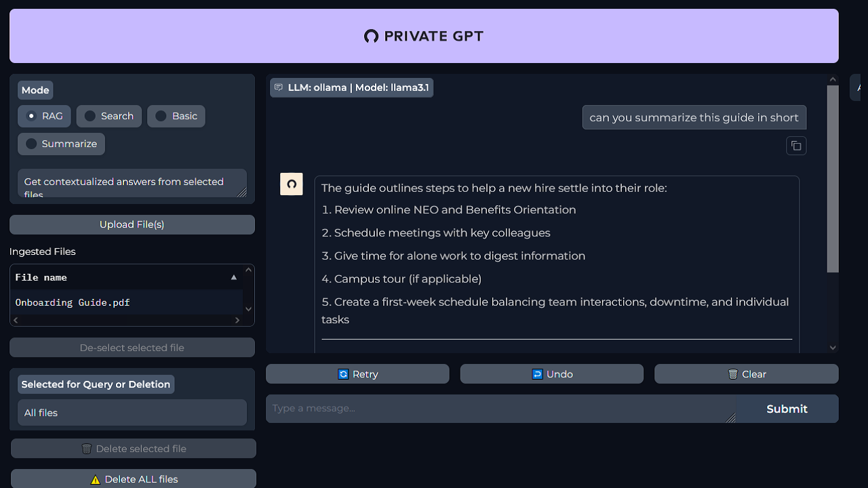This screenshot has height=488, width=868.
Task: Select the RAG mode radio button
Action: pos(31,116)
